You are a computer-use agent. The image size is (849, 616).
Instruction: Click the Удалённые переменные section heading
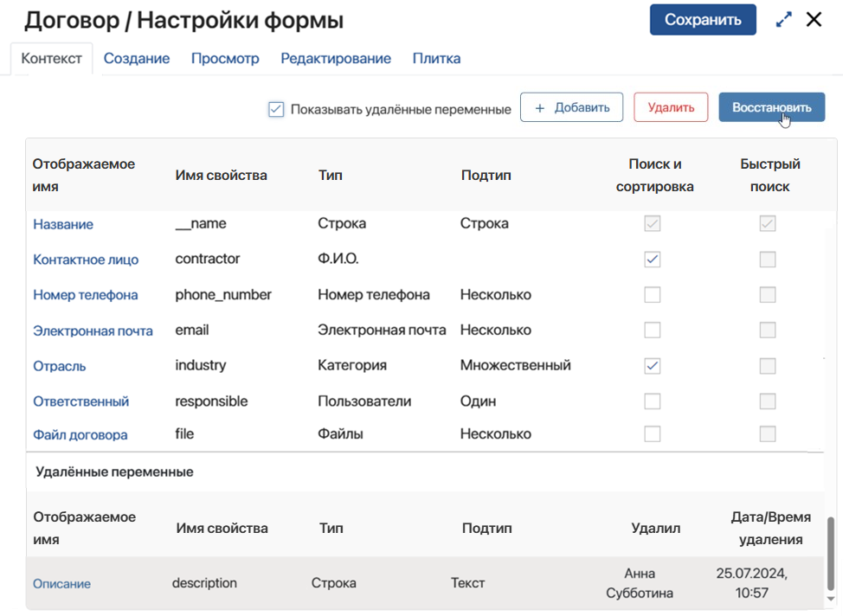114,472
